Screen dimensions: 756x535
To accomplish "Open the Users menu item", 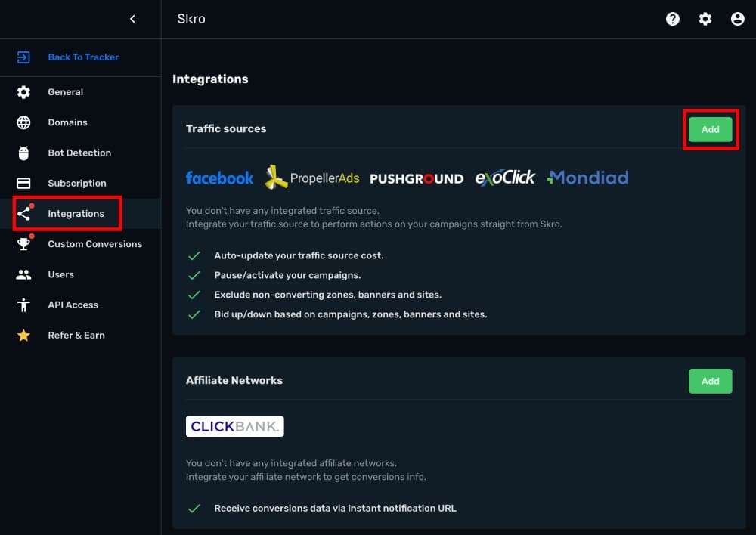I will pyautogui.click(x=60, y=274).
